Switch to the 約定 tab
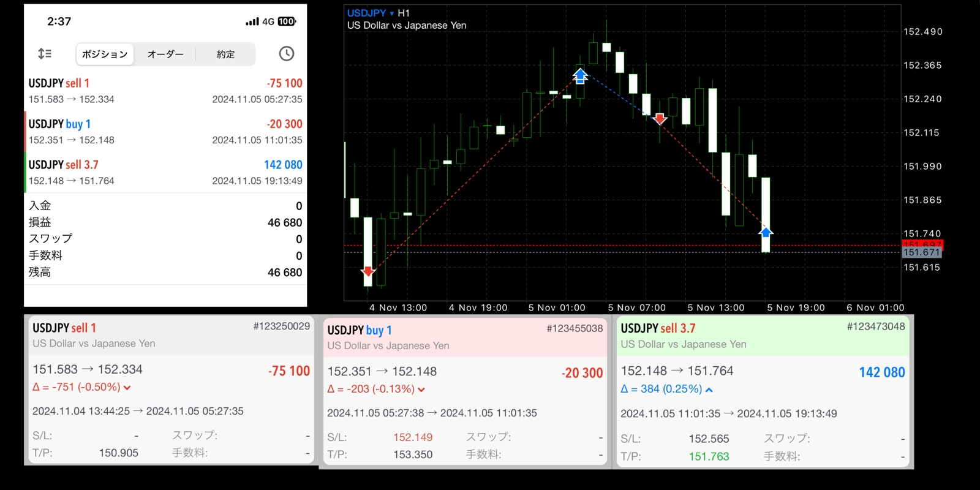Screen dimensions: 980x490 (225, 54)
